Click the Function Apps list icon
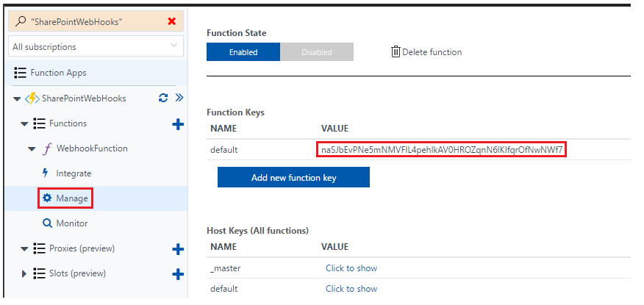 click(20, 73)
